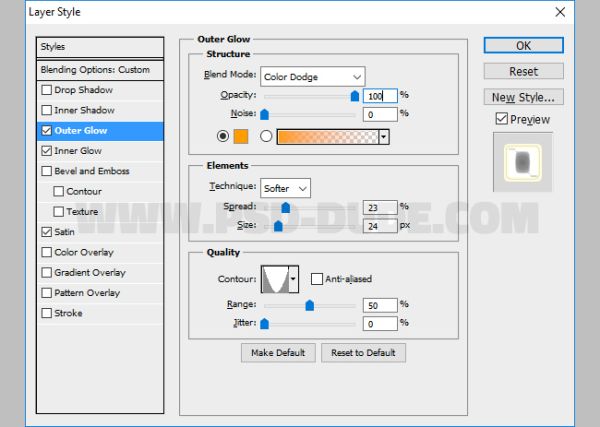This screenshot has height=427, width=600.
Task: Select the solid color radio button
Action: point(223,136)
